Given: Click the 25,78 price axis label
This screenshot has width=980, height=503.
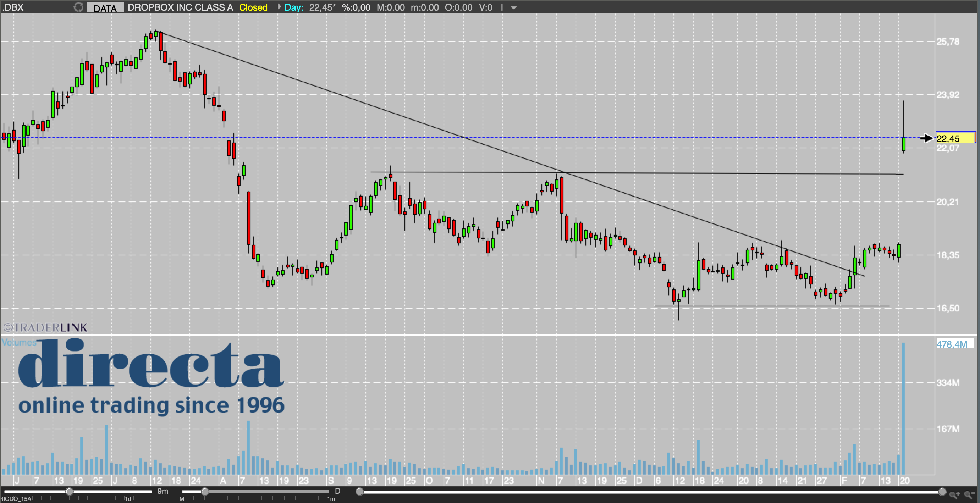Looking at the screenshot, I should point(948,42).
